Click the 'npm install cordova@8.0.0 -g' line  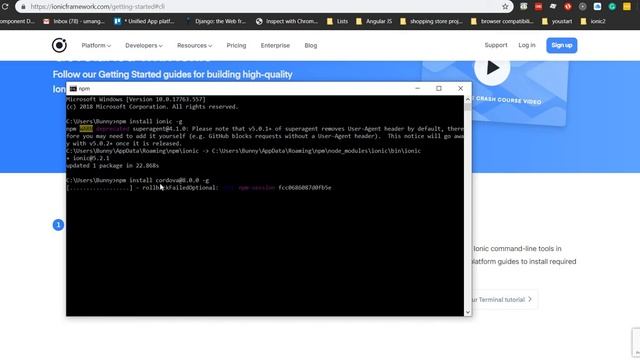(x=138, y=180)
